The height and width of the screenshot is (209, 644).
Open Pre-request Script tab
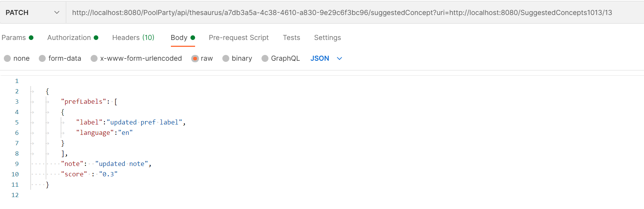(x=238, y=38)
